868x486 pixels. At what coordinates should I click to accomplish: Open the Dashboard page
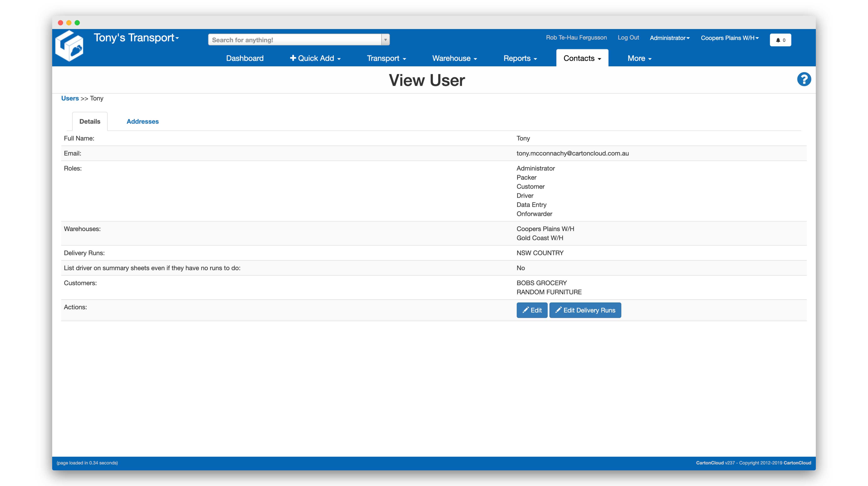click(x=245, y=58)
